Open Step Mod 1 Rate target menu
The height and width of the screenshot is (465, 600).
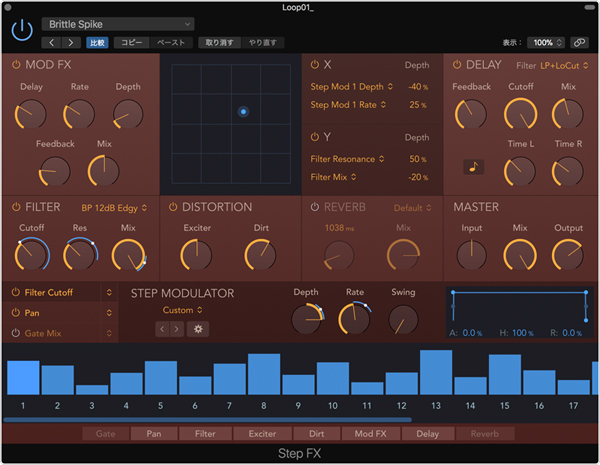(x=348, y=104)
